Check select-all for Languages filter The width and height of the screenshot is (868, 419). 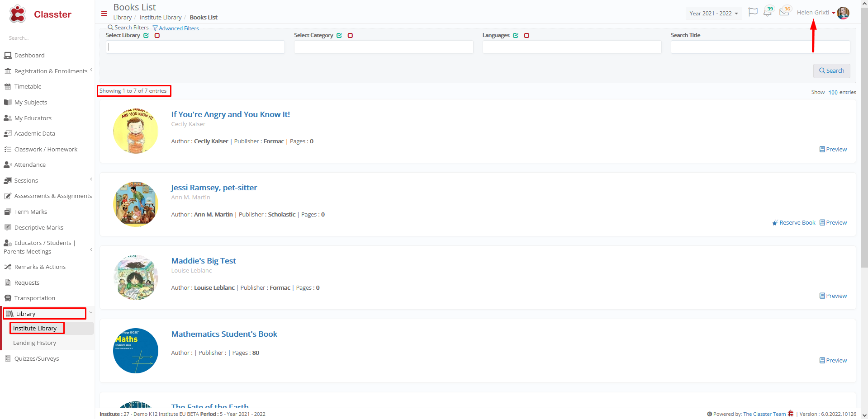click(x=516, y=35)
